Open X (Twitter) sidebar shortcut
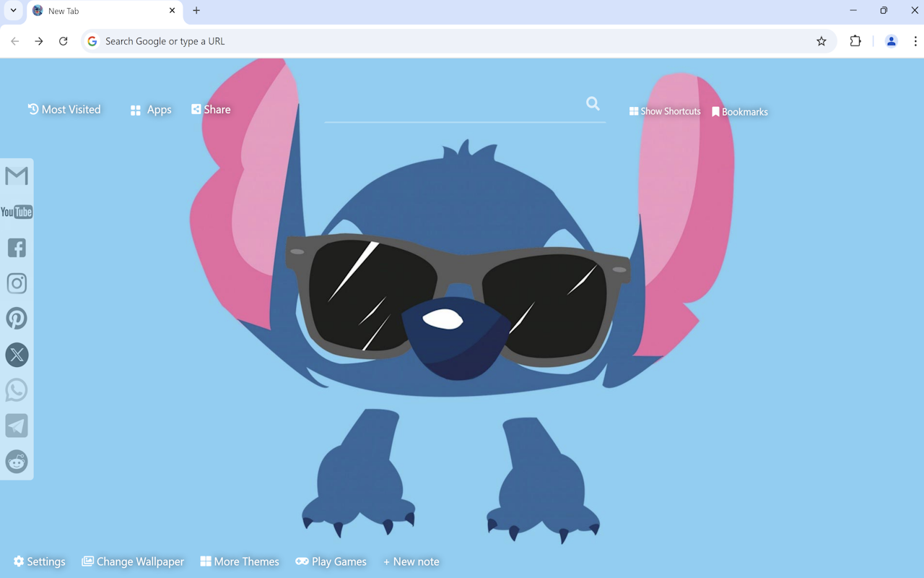This screenshot has width=924, height=578. coord(17,355)
